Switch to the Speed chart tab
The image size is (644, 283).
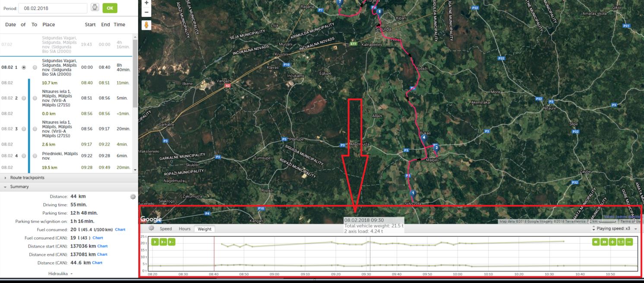click(166, 229)
